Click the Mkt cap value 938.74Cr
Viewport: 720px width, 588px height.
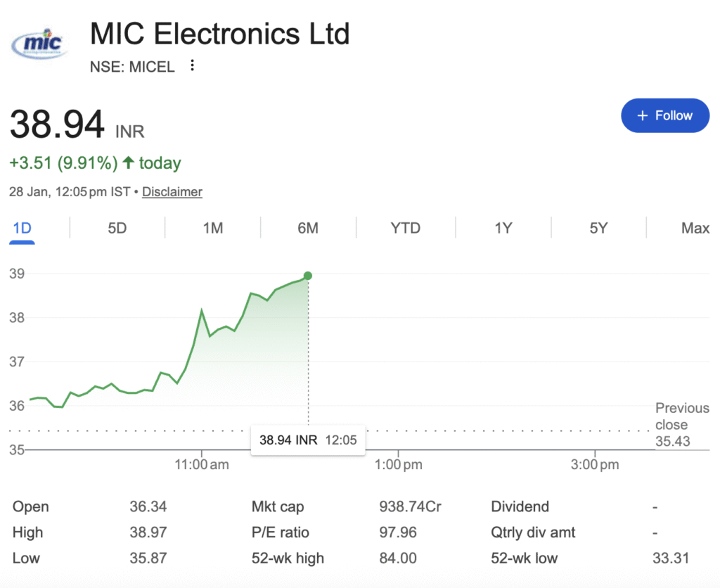(x=410, y=506)
